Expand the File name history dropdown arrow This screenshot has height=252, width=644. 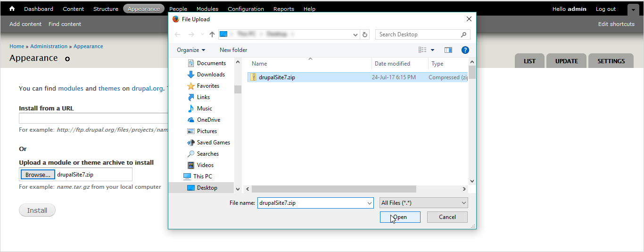coord(369,203)
